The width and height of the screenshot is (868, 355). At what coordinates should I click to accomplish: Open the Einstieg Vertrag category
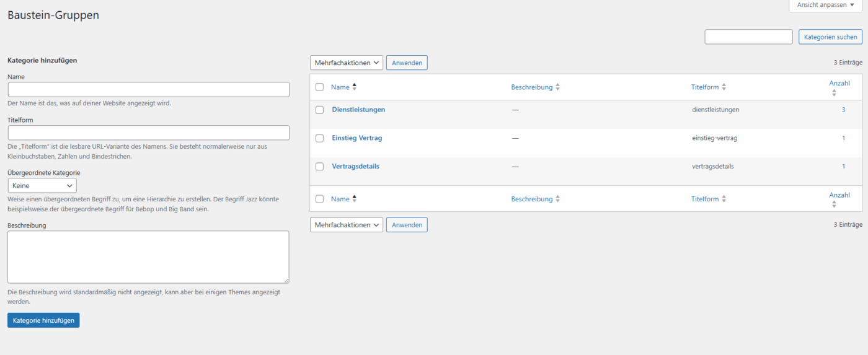[357, 138]
